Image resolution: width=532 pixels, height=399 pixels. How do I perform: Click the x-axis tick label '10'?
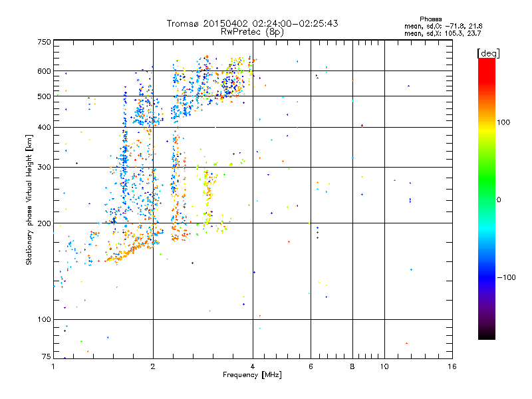tap(384, 366)
